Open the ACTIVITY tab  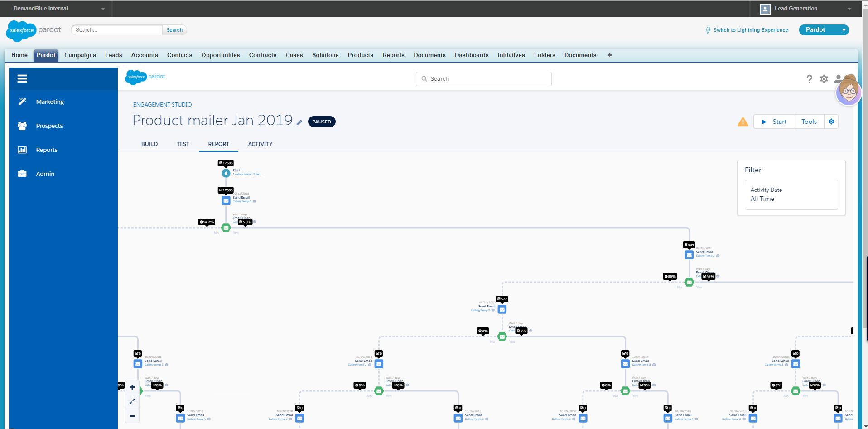tap(260, 144)
